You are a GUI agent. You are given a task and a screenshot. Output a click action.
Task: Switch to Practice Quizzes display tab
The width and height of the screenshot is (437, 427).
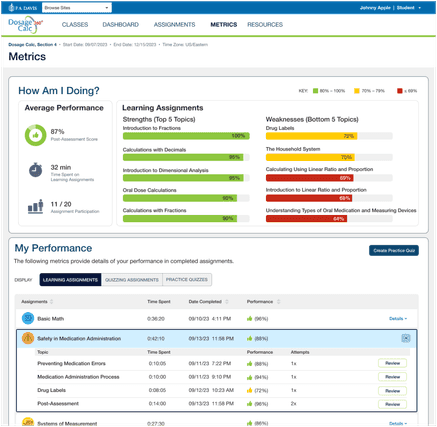[x=187, y=280]
